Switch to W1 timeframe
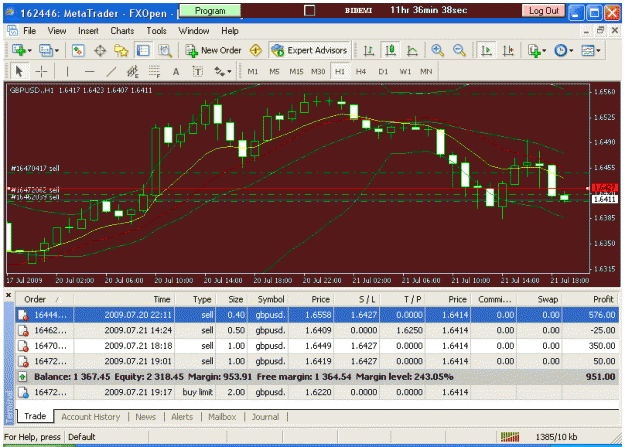Screen dimensions: 625x447 pos(405,71)
